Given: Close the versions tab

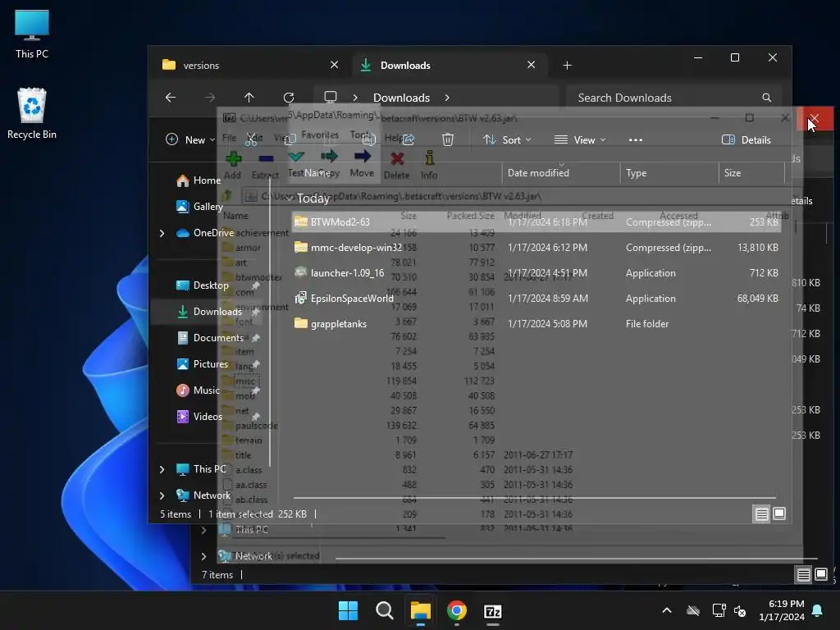Looking at the screenshot, I should click(335, 65).
